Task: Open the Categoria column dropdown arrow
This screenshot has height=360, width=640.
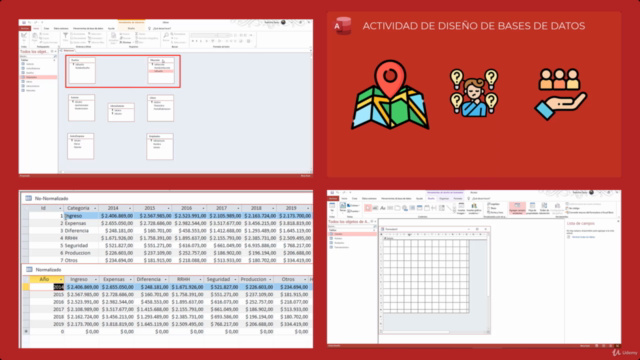Action: pyautogui.click(x=95, y=208)
